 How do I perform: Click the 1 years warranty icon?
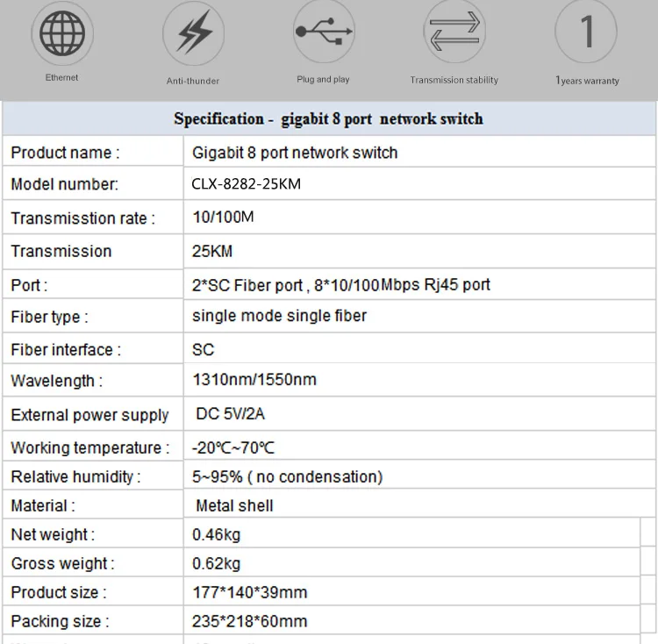pos(586,32)
